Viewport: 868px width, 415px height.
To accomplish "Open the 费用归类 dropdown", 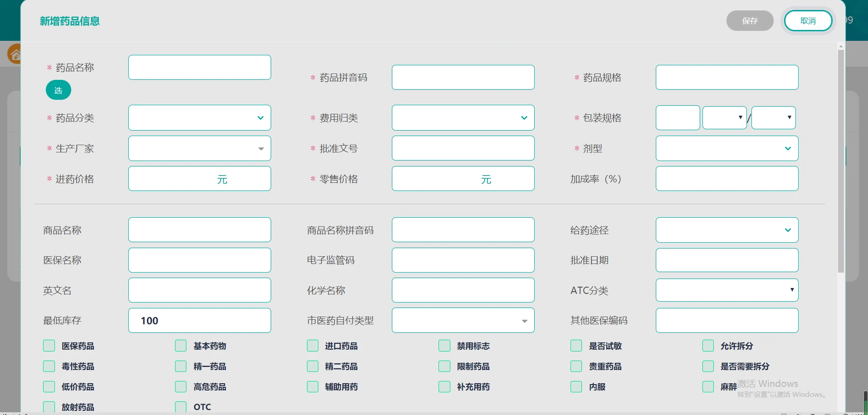I will point(524,117).
